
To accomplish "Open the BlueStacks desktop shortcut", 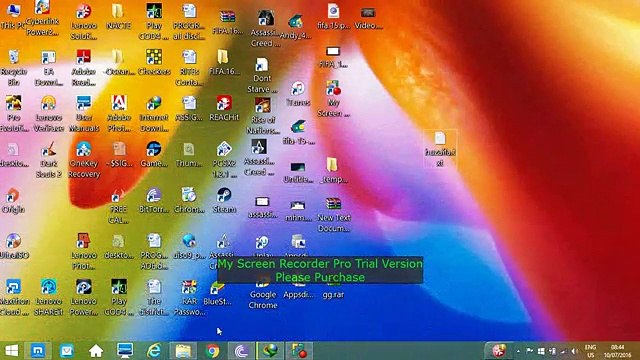I will coord(217,294).
